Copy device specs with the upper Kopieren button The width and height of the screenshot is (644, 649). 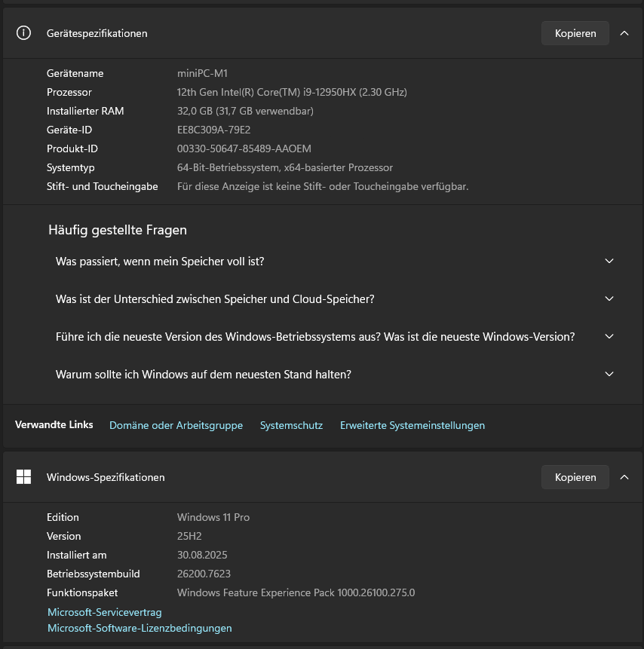coord(575,33)
